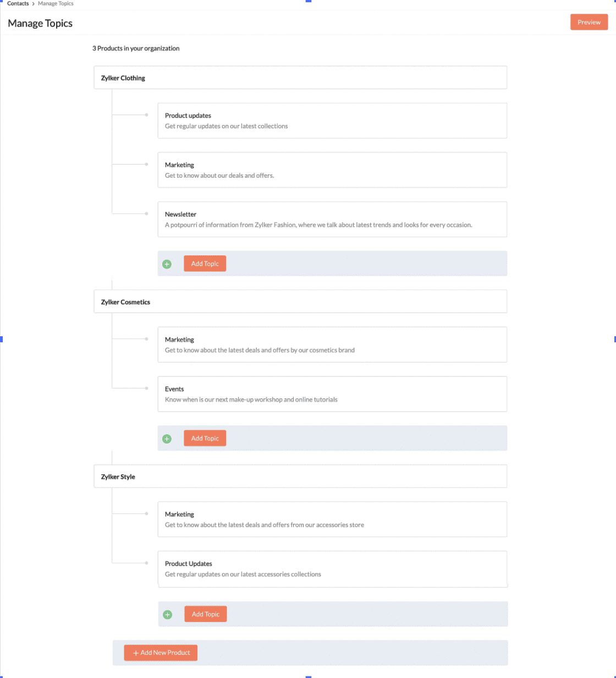616x678 pixels.
Task: Add Topic to Zylker Cosmetics
Action: (x=205, y=438)
